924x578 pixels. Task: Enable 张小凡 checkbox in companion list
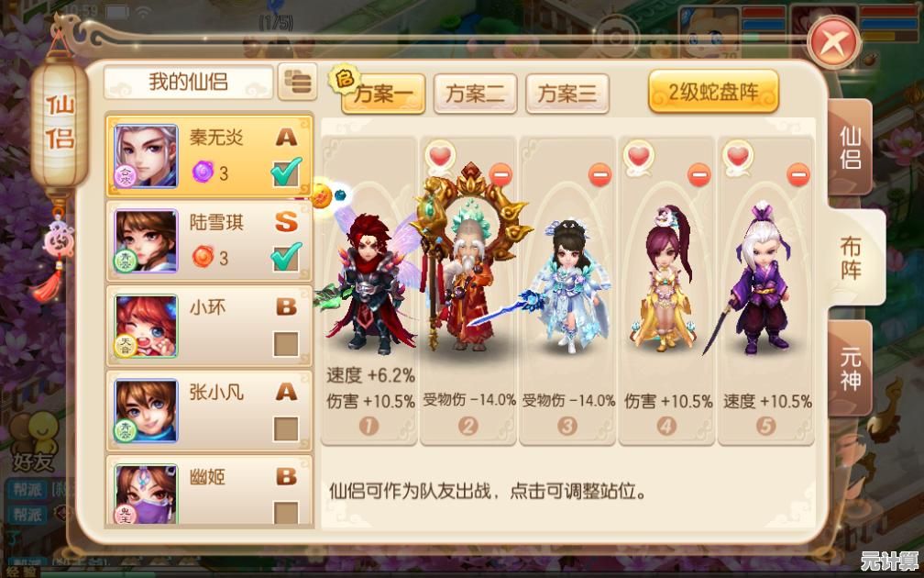click(x=286, y=428)
